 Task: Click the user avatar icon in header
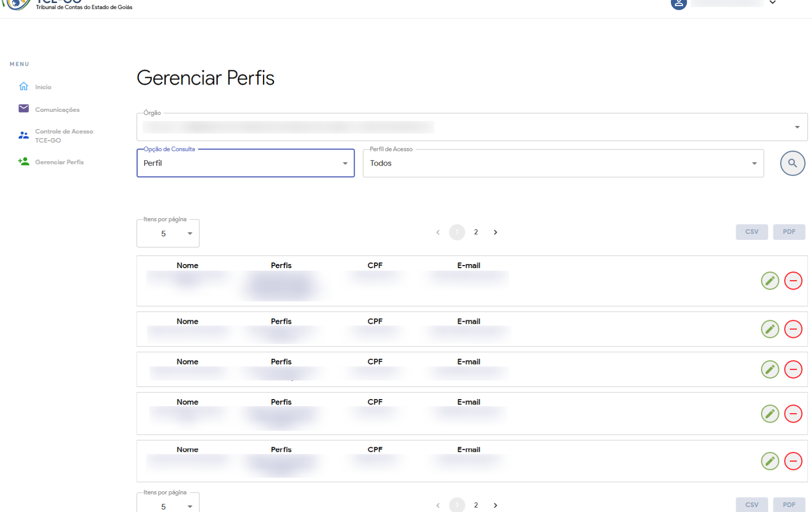pos(678,4)
